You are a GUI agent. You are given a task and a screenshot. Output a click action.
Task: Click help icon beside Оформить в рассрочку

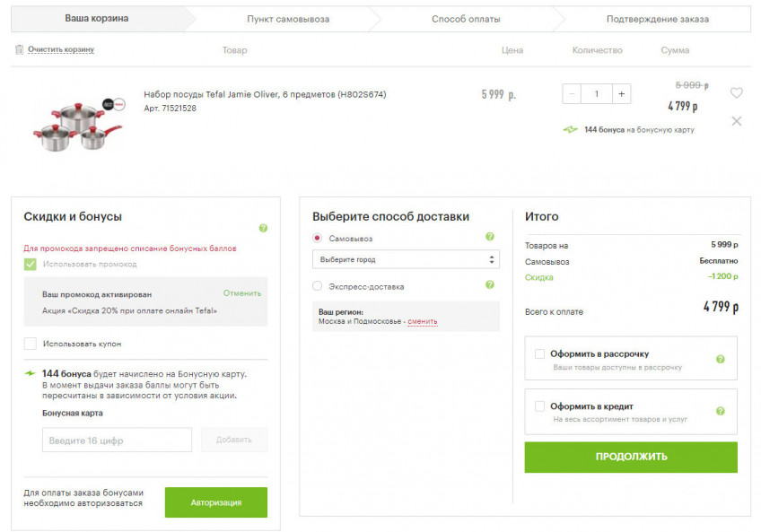(x=720, y=360)
